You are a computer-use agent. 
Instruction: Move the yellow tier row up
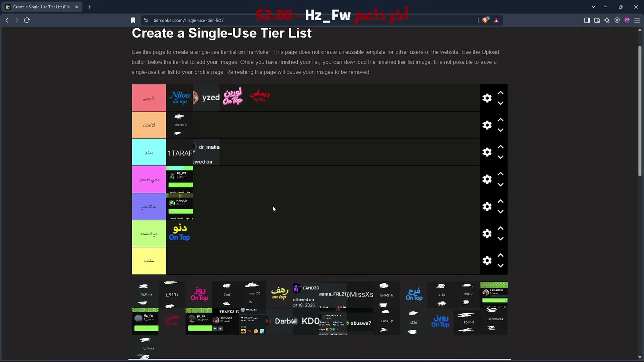point(500,255)
